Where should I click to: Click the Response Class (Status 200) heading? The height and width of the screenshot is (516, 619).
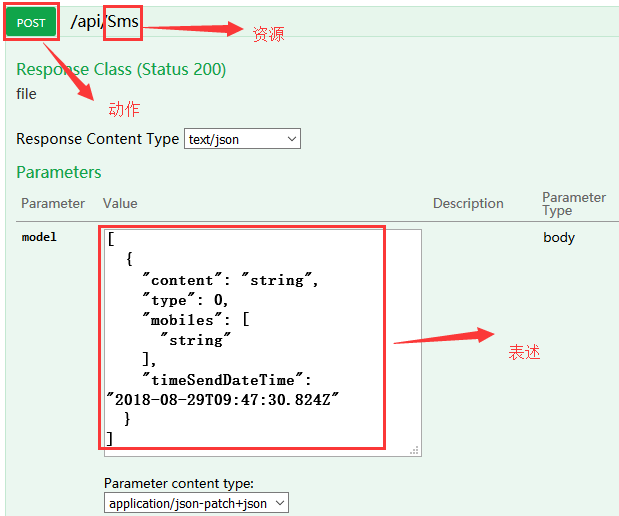[x=121, y=69]
